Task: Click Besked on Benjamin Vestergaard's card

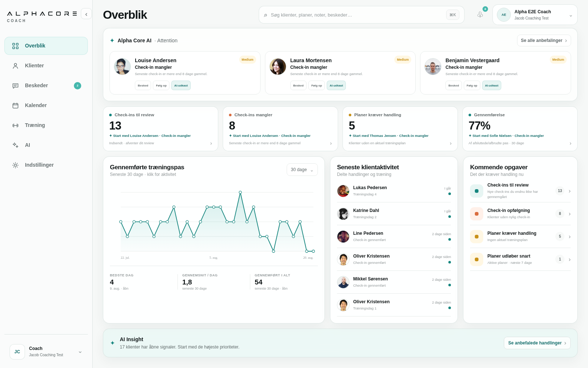Action: point(453,85)
